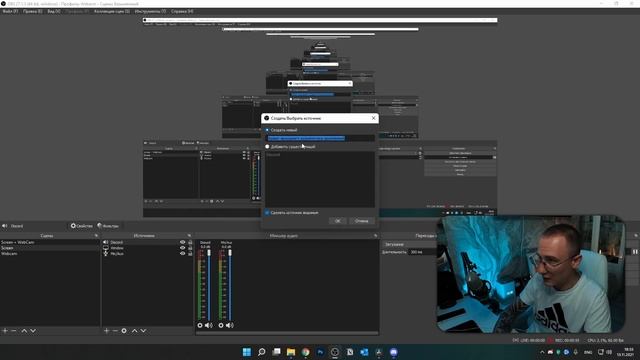The width and height of the screenshot is (640, 360).
Task: Move the selected scene down
Action: 33,331
